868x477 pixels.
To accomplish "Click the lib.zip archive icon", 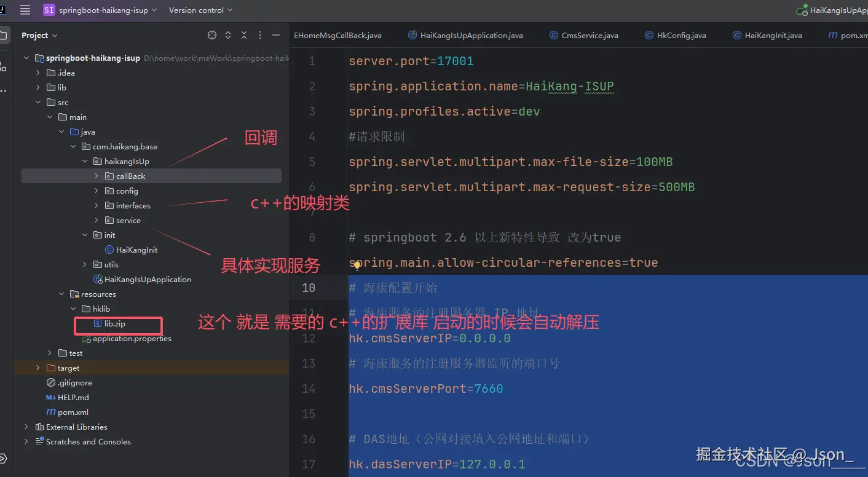I will click(x=98, y=323).
